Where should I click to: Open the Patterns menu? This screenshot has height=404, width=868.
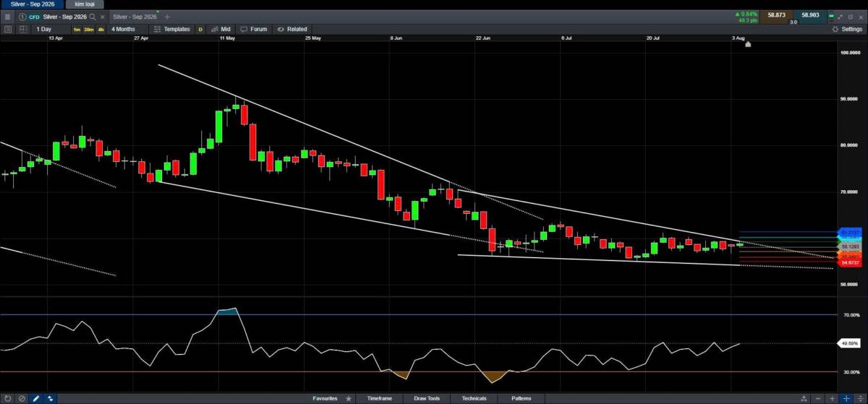(521, 398)
